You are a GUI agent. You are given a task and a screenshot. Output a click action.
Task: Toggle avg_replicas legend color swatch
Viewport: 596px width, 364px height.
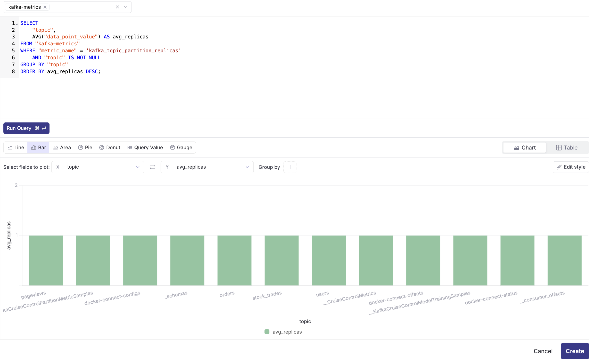(x=267, y=332)
